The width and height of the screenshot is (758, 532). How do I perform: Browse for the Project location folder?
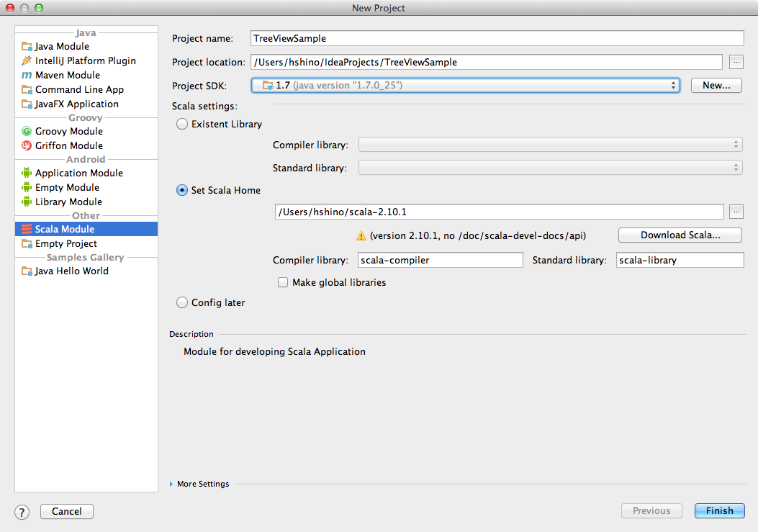point(736,62)
